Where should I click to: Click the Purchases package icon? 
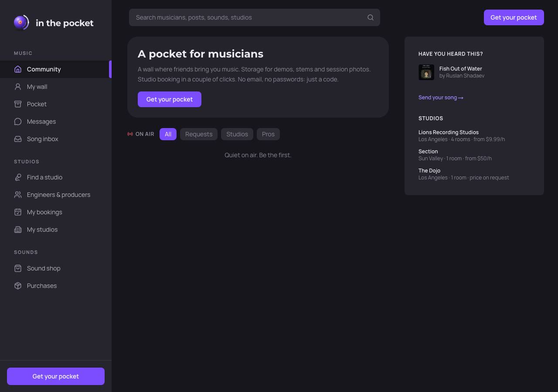point(18,286)
